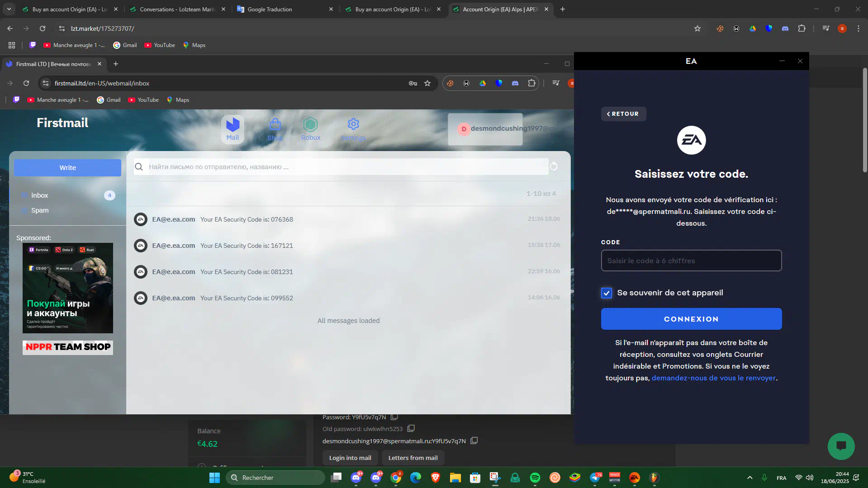Click the Letters from mail button

tap(413, 458)
